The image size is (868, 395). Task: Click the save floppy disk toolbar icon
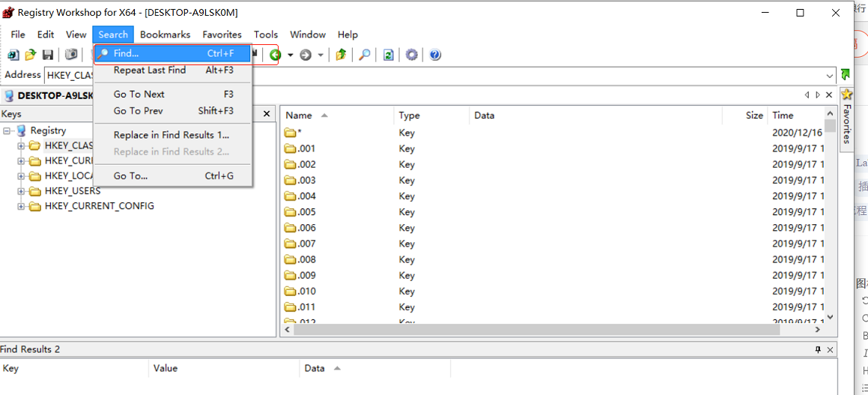(48, 55)
